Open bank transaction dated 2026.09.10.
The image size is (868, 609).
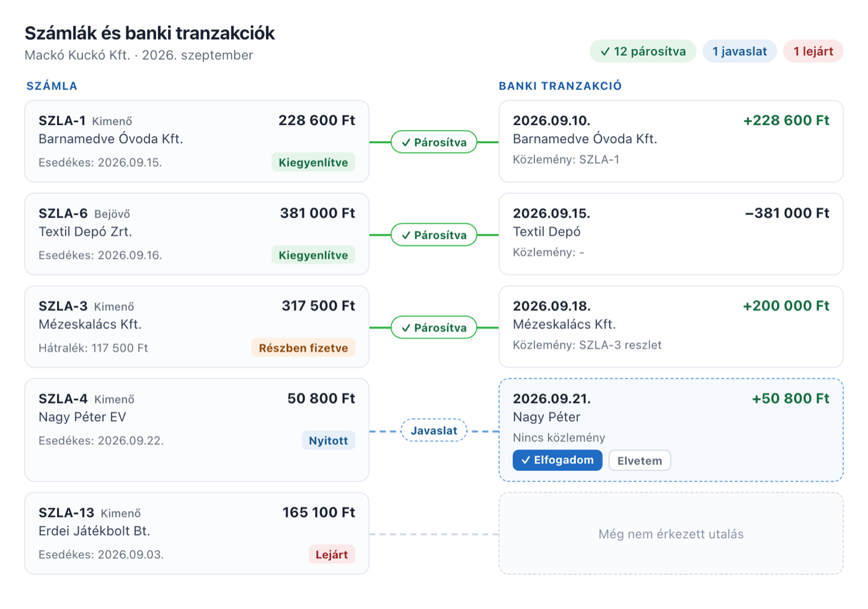click(671, 141)
